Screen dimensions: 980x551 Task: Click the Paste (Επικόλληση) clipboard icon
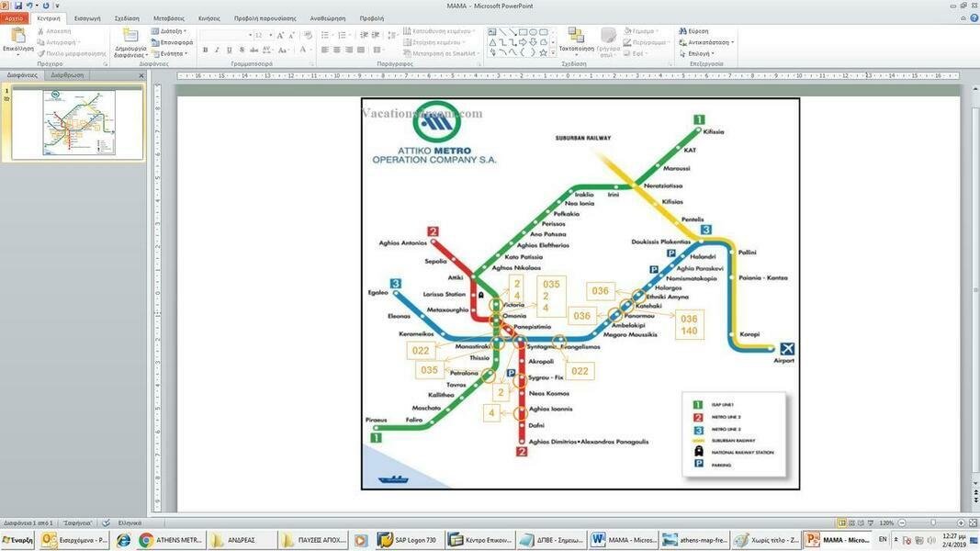(17, 35)
